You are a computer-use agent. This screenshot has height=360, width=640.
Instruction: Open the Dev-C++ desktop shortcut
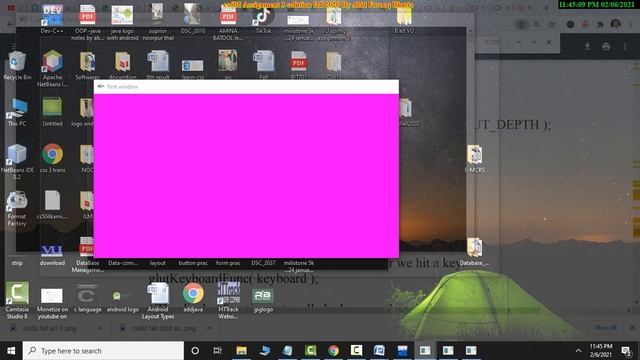click(52, 19)
